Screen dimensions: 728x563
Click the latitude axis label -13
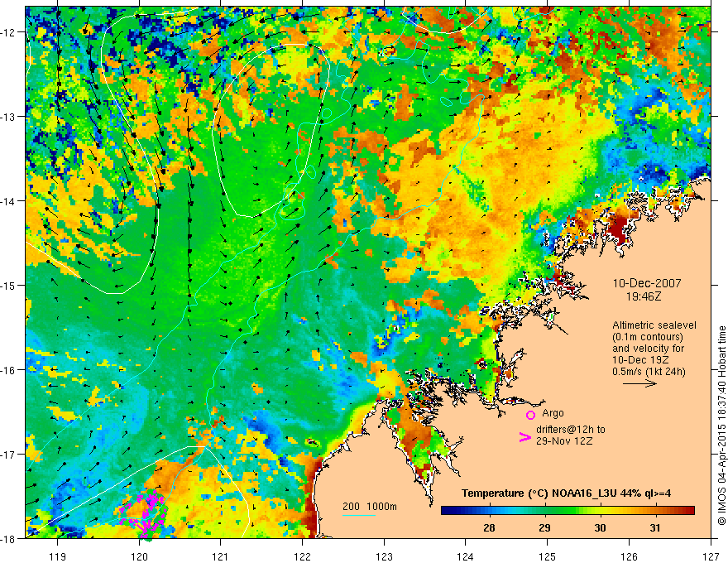pos(9,117)
